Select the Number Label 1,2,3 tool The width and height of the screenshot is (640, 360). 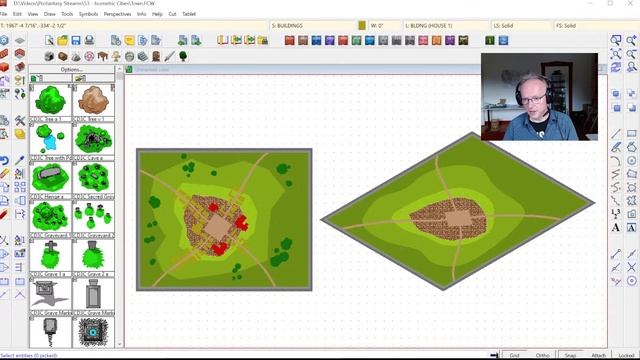point(616,214)
